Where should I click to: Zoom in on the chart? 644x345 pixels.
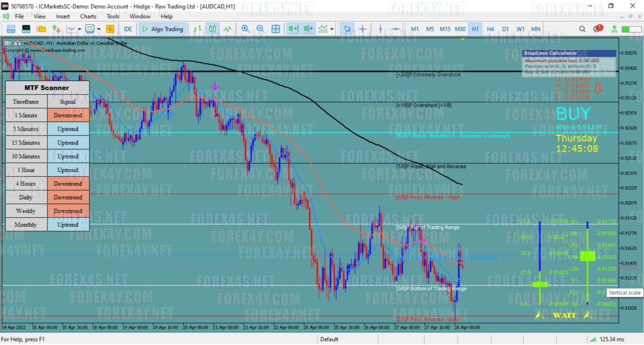click(245, 29)
